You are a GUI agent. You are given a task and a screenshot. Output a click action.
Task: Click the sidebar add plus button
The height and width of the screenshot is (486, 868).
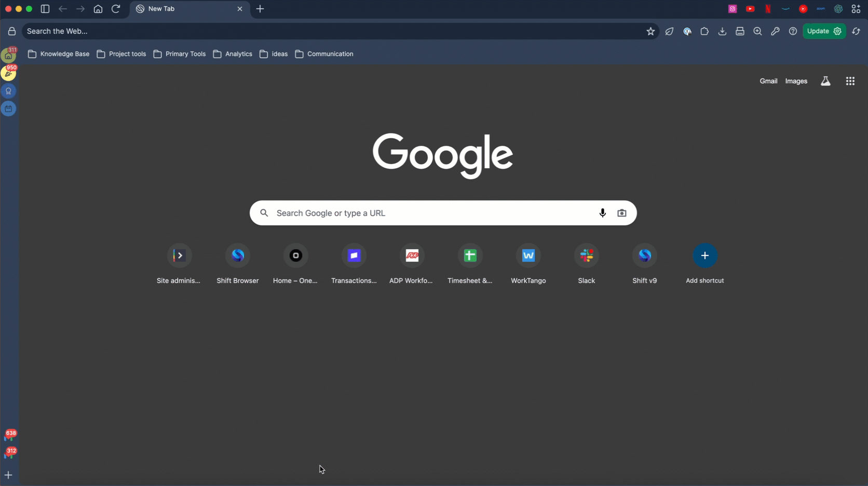click(8, 475)
